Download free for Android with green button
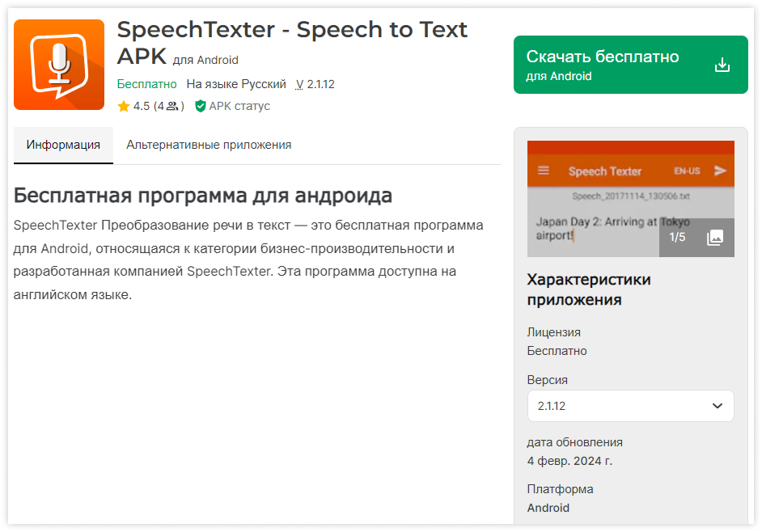The image size is (762, 532). click(630, 65)
